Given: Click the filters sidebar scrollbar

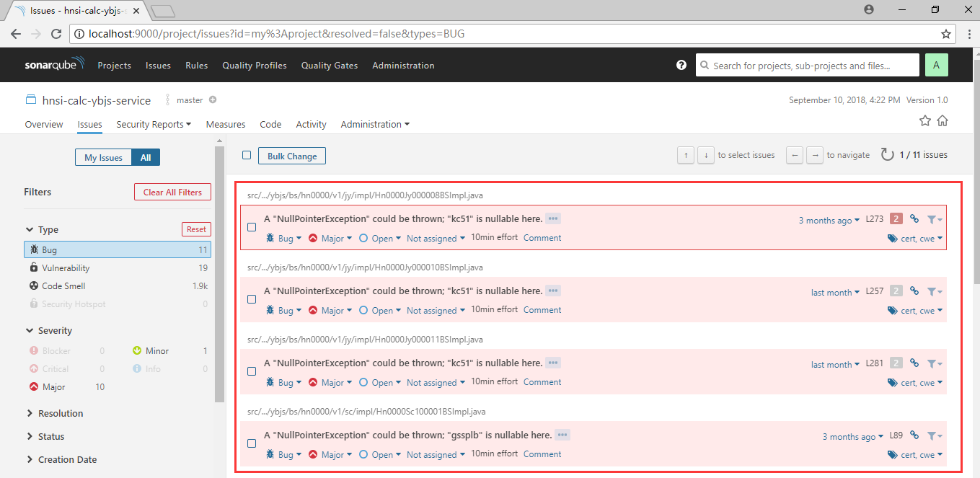Looking at the screenshot, I should pyautogui.click(x=221, y=274).
